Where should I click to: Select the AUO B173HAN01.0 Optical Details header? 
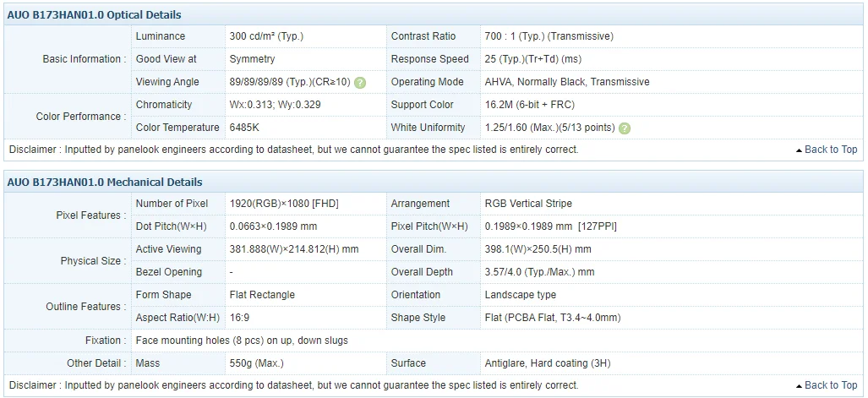tap(94, 15)
